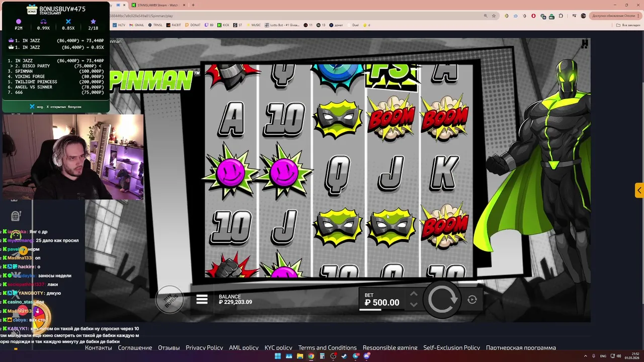Open the KYC policy footer link
Screen dimensions: 644x362
278,347
